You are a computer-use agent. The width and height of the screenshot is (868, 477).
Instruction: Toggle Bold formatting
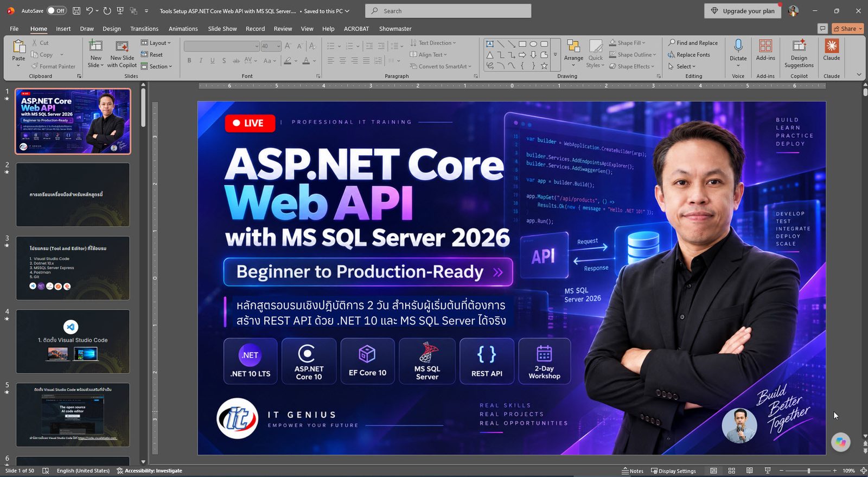[189, 61]
